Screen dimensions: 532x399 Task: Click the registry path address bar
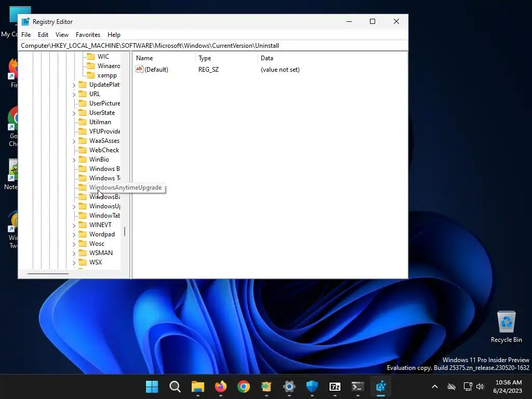(213, 46)
